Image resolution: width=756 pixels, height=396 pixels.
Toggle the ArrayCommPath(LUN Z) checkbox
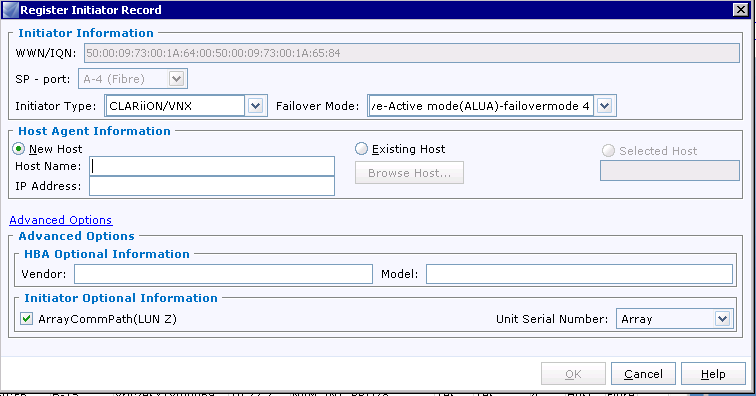pyautogui.click(x=27, y=319)
